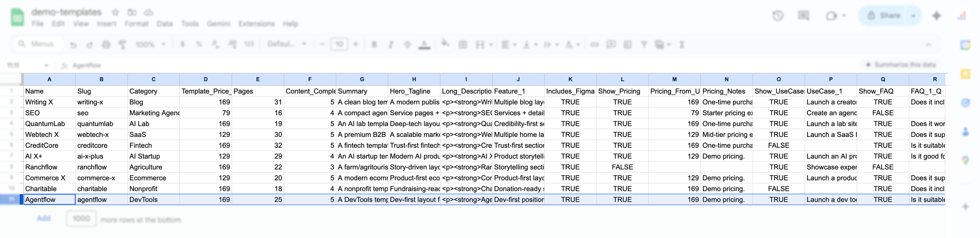Open the fill color picker
Image resolution: width=980 pixels, height=238 pixels.
[445, 44]
